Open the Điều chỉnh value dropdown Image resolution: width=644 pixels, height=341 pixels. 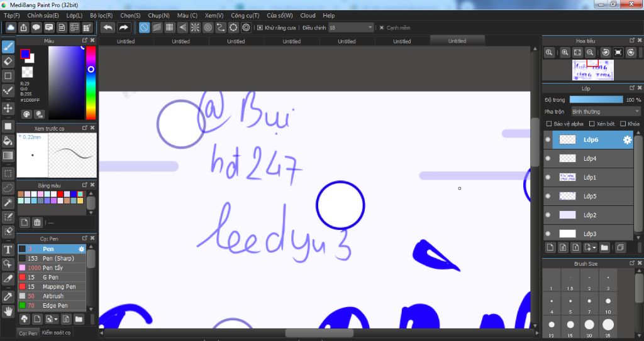pyautogui.click(x=351, y=28)
